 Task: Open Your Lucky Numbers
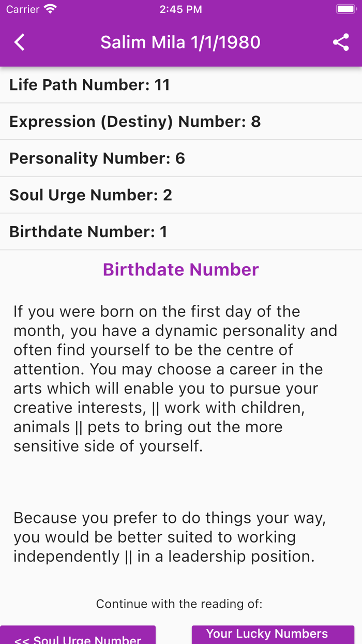(x=273, y=634)
